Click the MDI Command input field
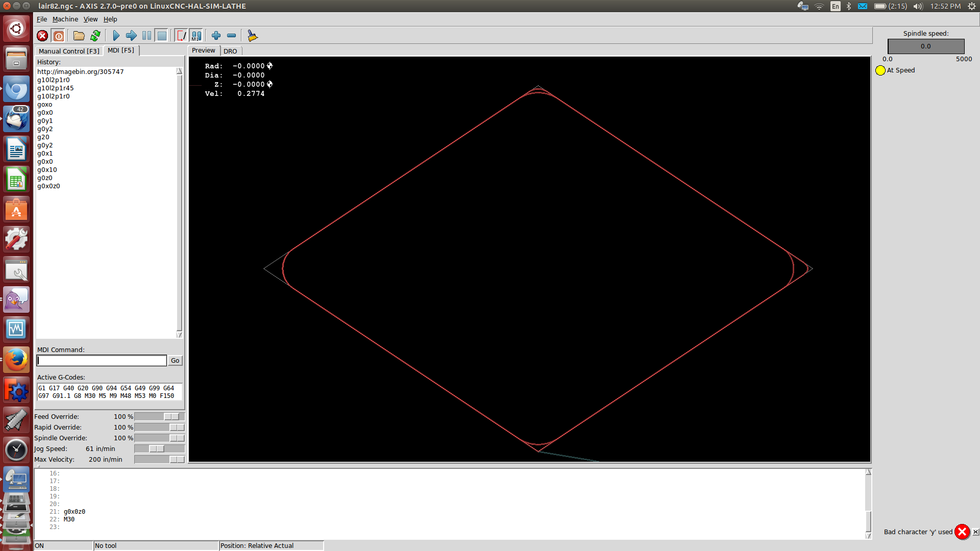This screenshot has width=980, height=551. (102, 361)
